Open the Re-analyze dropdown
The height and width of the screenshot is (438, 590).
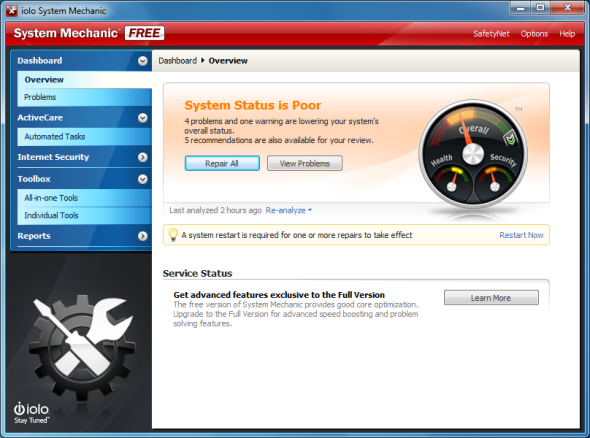point(289,210)
